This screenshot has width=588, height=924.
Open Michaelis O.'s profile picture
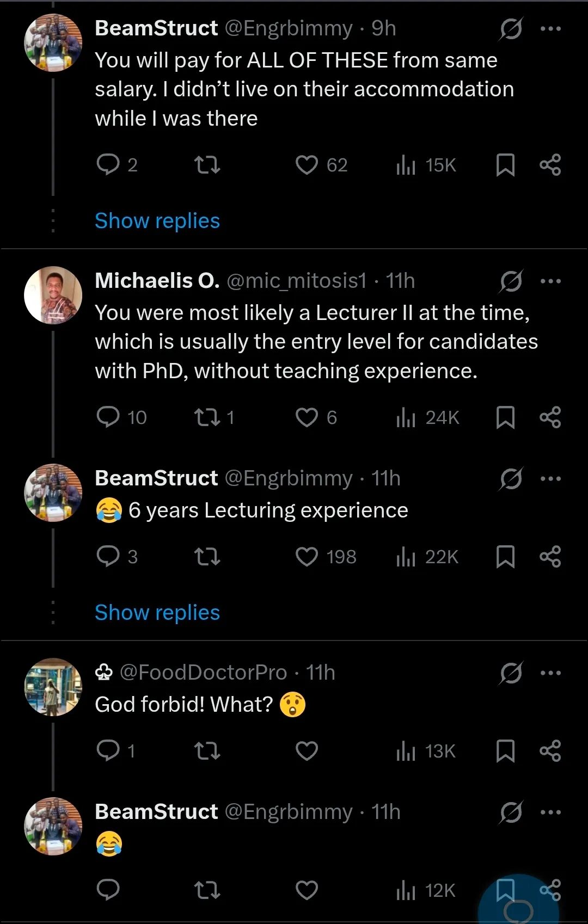point(53,295)
